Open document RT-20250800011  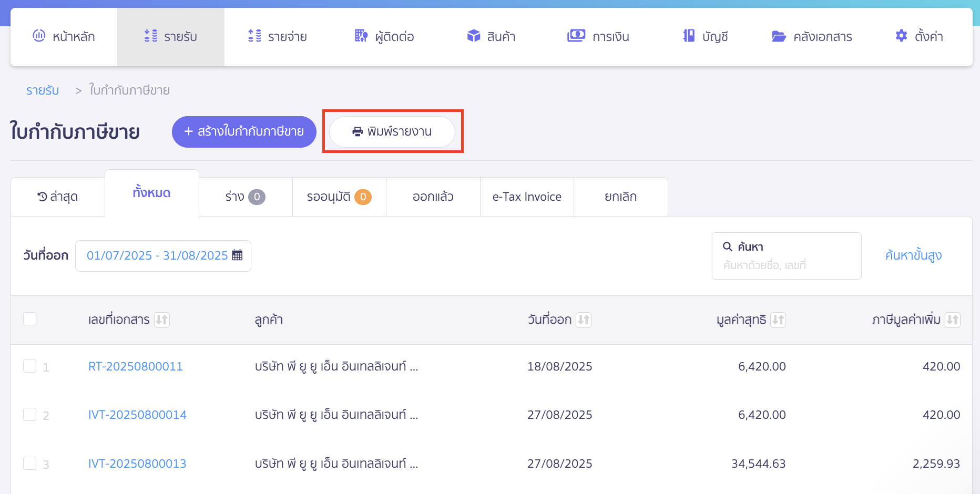click(x=135, y=366)
